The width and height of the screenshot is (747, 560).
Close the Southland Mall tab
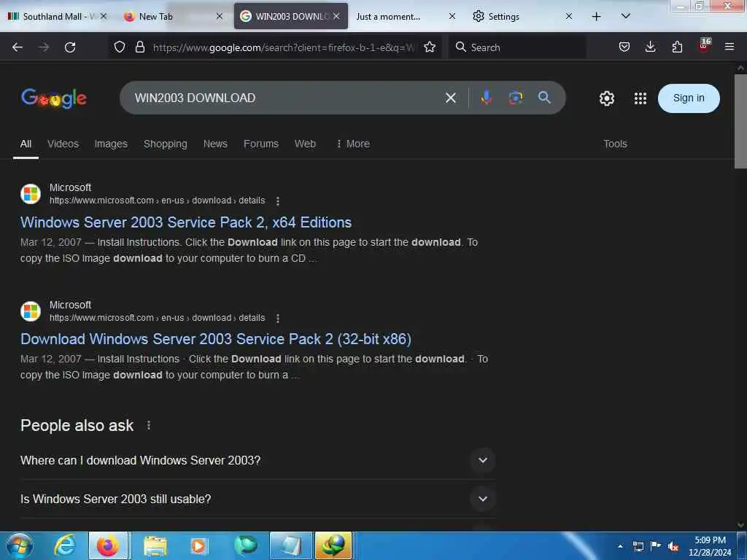(x=104, y=16)
